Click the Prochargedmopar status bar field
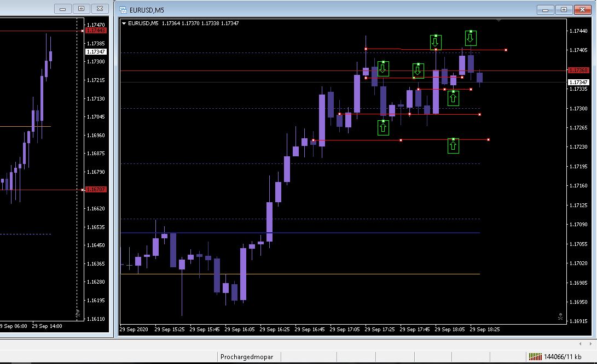Screen dimensions: 597x364 pyautogui.click(x=247, y=357)
